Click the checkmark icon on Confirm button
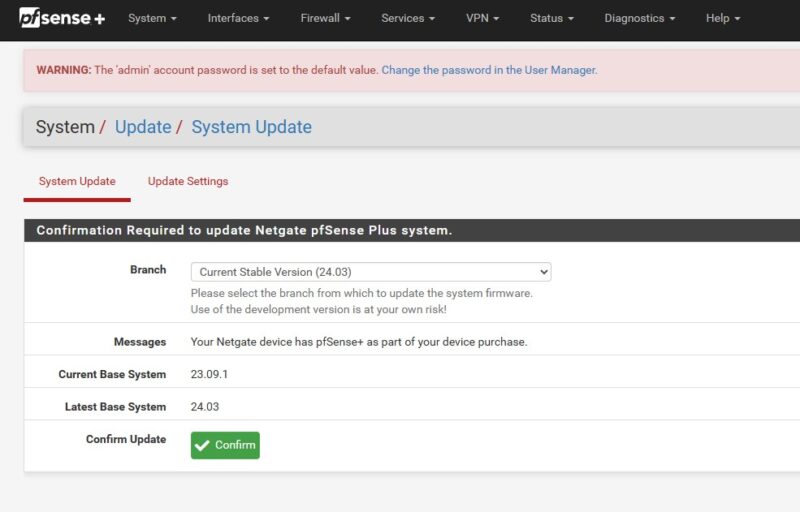Screen dimensions: 800x512 pos(203,445)
